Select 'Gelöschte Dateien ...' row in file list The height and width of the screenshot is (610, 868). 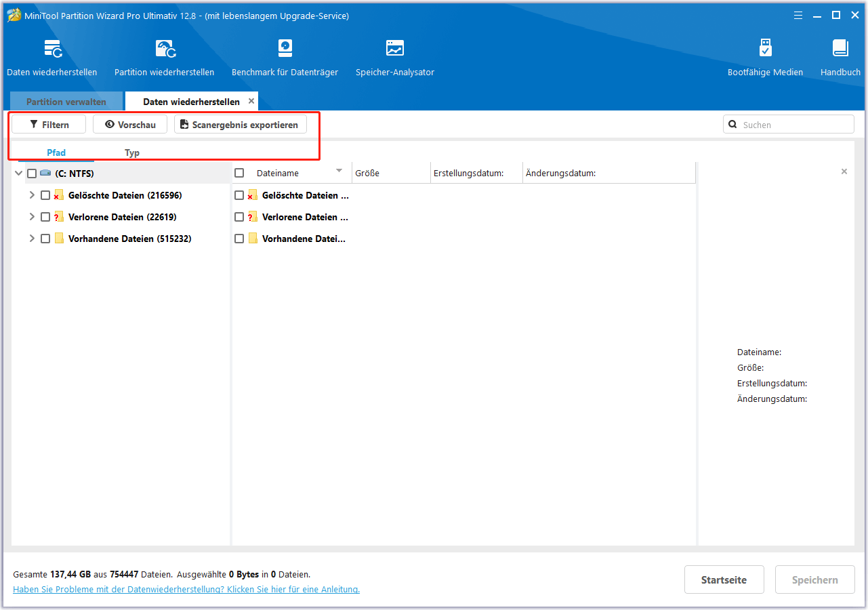306,195
